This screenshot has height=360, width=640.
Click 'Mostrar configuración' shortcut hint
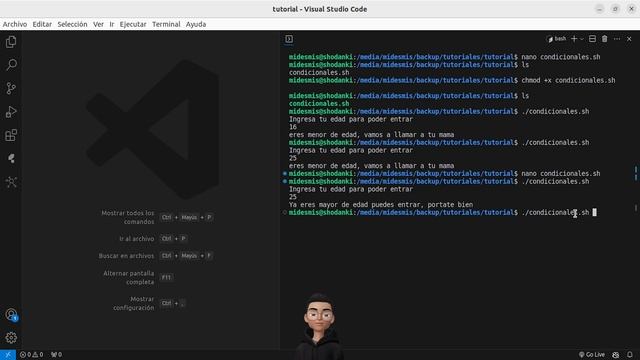pos(133,303)
